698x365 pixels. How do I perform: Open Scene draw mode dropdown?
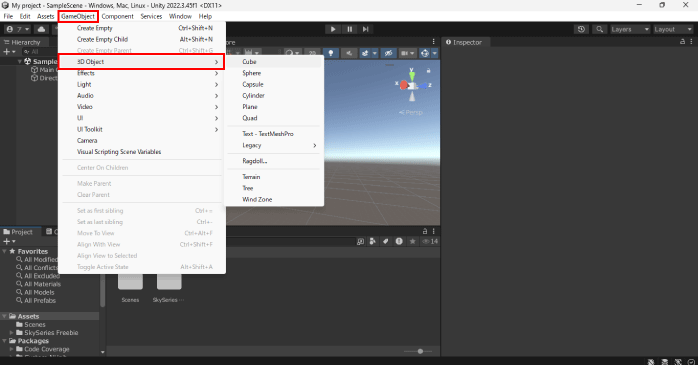[x=292, y=53]
